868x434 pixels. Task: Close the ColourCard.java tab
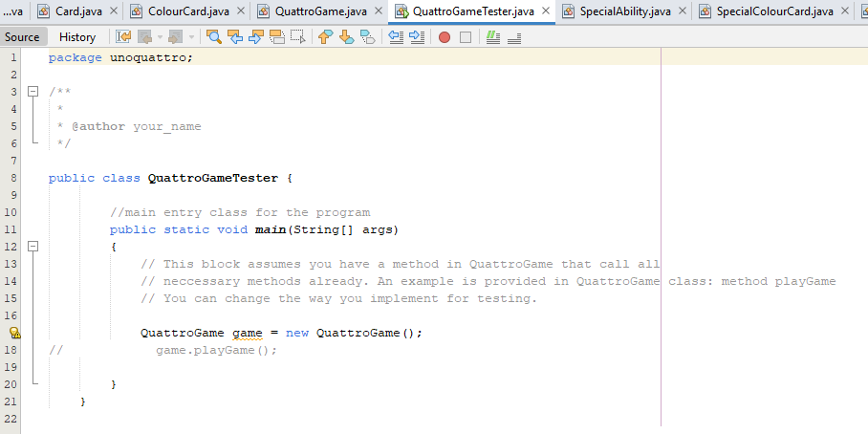click(x=240, y=11)
